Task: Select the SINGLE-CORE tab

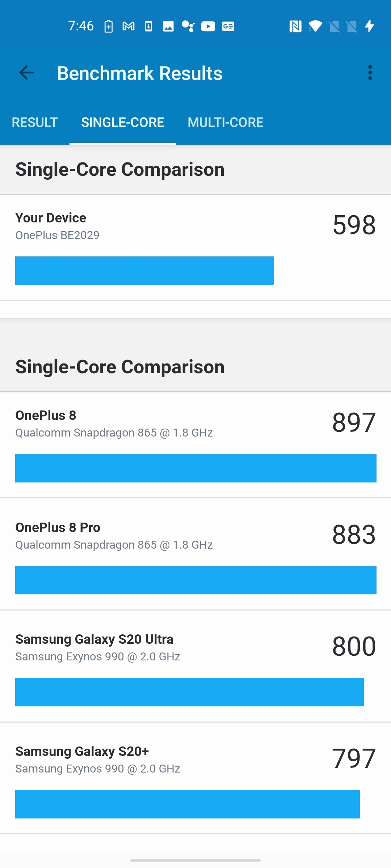Action: pos(123,123)
